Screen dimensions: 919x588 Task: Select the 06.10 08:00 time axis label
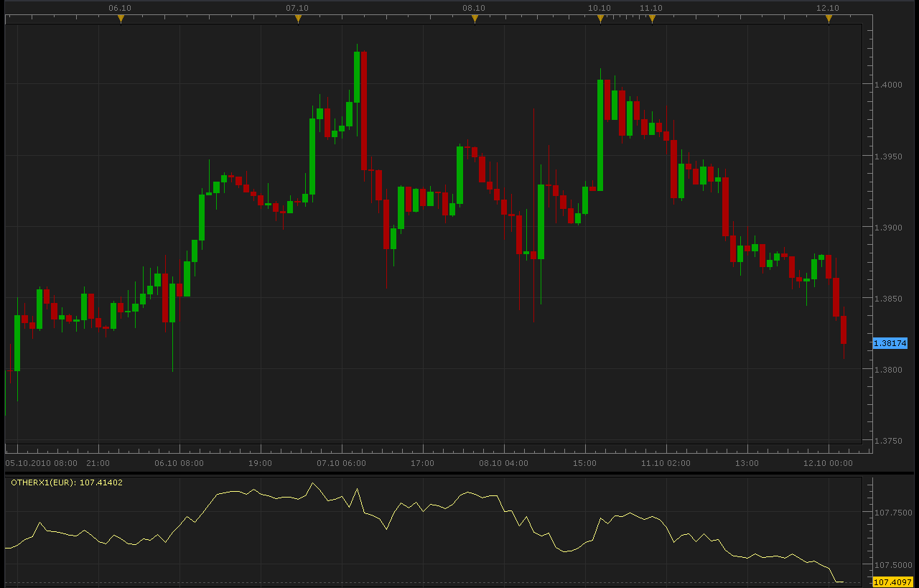179,463
